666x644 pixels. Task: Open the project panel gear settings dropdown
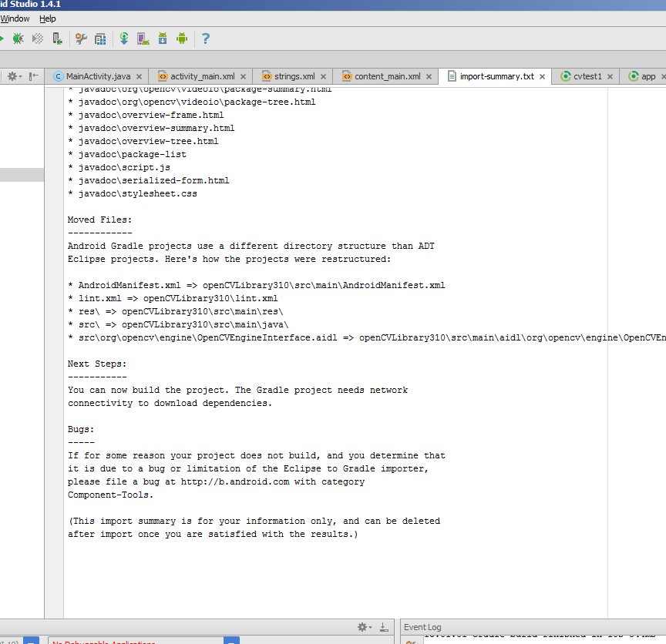click(x=14, y=76)
